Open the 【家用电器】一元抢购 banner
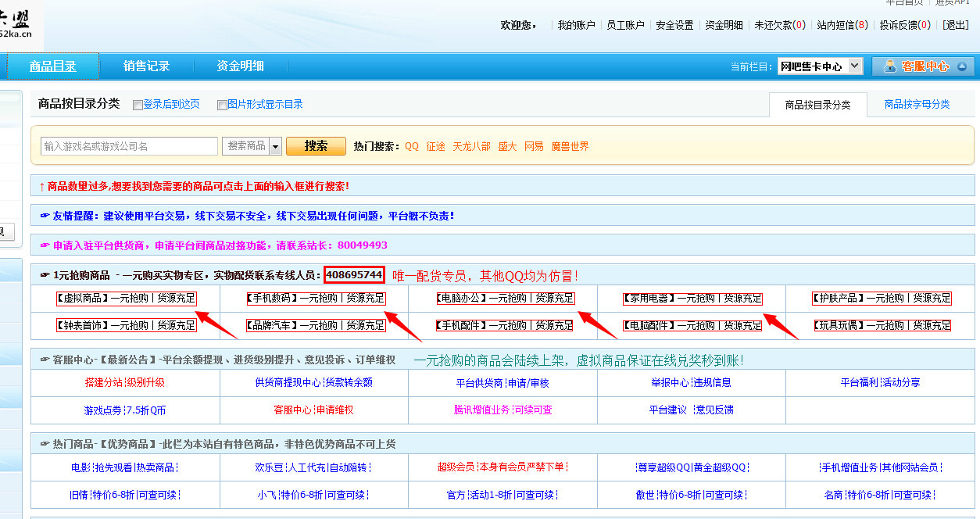Image resolution: width=980 pixels, height=519 pixels. point(692,298)
